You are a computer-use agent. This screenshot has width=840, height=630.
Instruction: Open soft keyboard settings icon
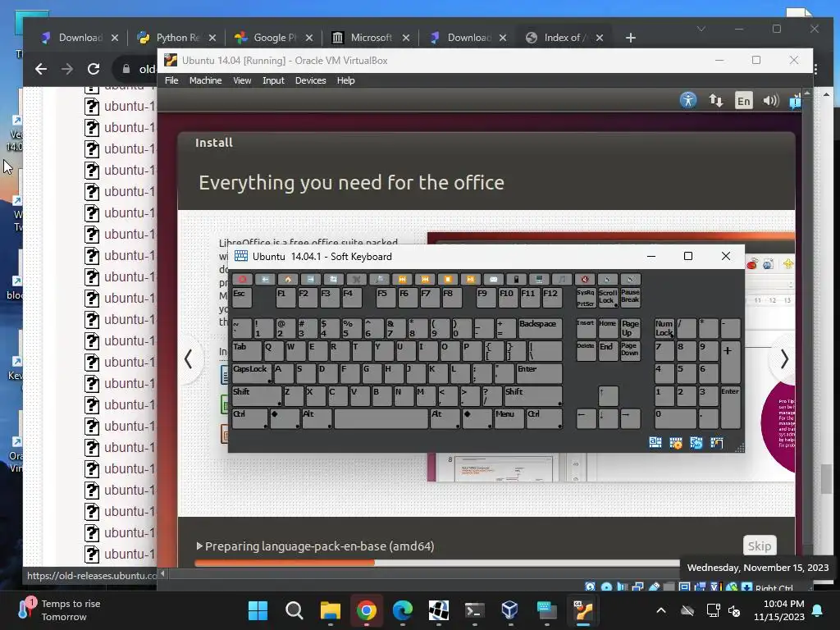click(676, 442)
